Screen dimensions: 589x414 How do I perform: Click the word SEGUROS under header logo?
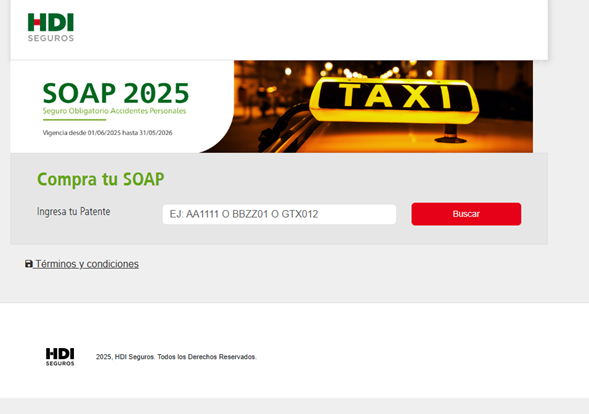[x=51, y=38]
